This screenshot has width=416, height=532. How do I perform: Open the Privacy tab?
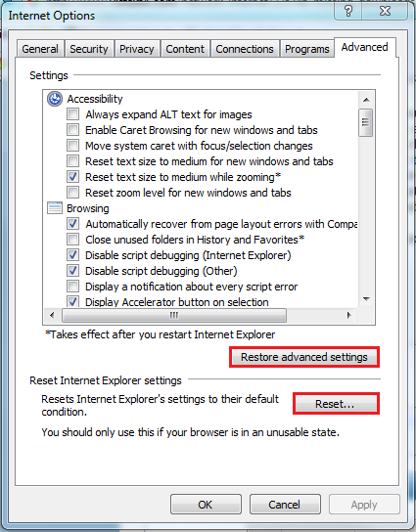coord(137,49)
